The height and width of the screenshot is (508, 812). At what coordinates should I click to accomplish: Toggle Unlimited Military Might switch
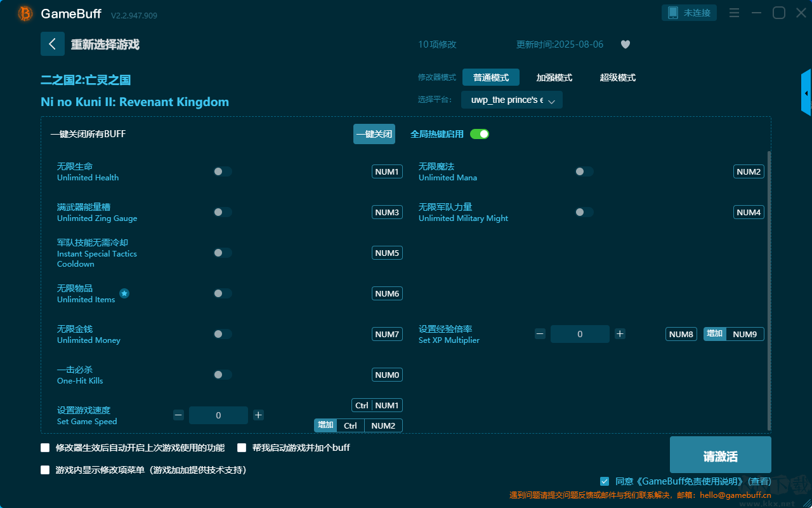tap(584, 212)
